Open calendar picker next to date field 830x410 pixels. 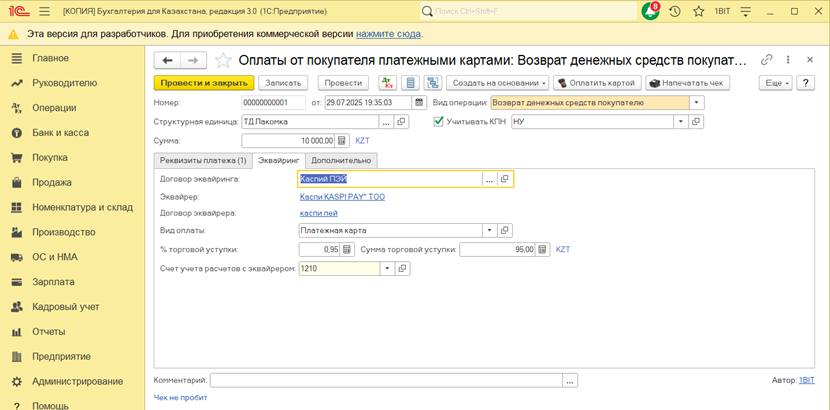pos(418,102)
